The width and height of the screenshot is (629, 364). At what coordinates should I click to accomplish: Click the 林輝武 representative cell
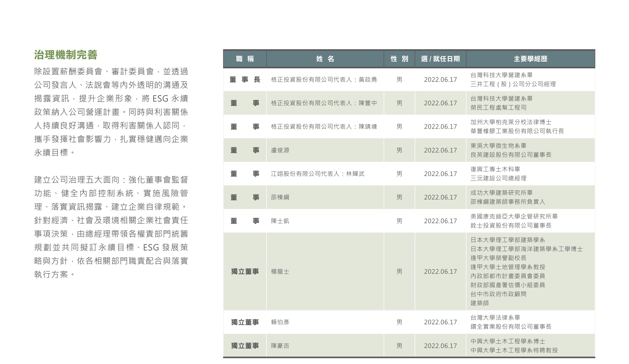(355, 174)
